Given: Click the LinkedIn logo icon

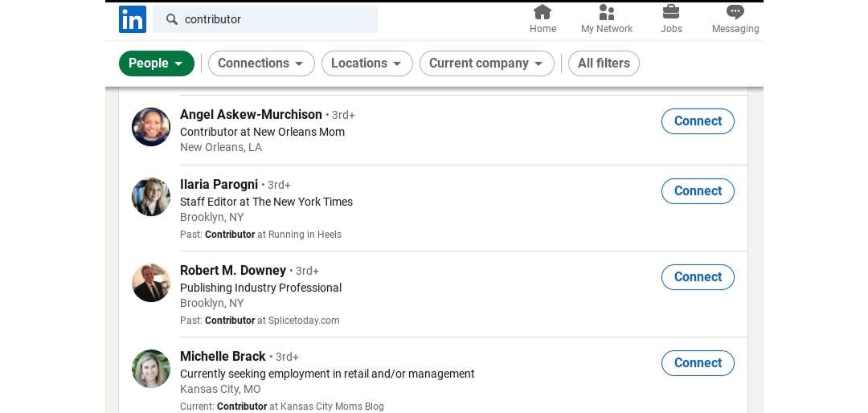Looking at the screenshot, I should [133, 19].
